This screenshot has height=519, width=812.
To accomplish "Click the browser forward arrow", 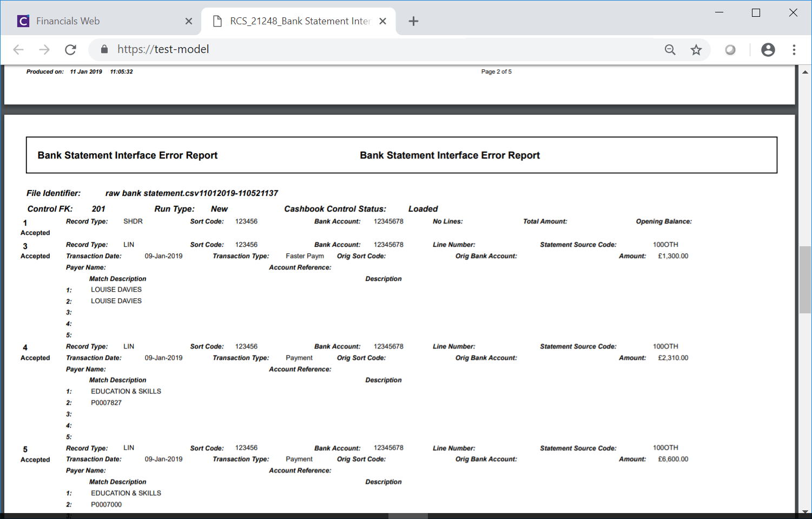I will point(44,50).
